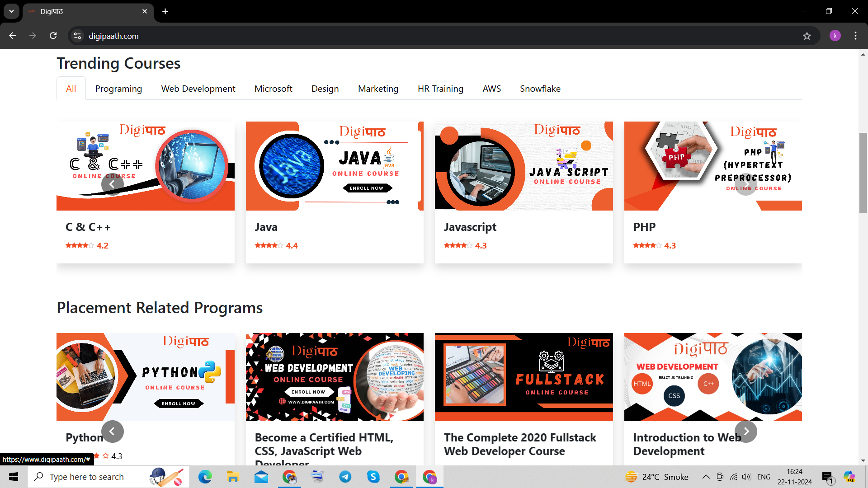Switch to the Design tab
The height and width of the screenshot is (488, 868).
[x=325, y=89]
